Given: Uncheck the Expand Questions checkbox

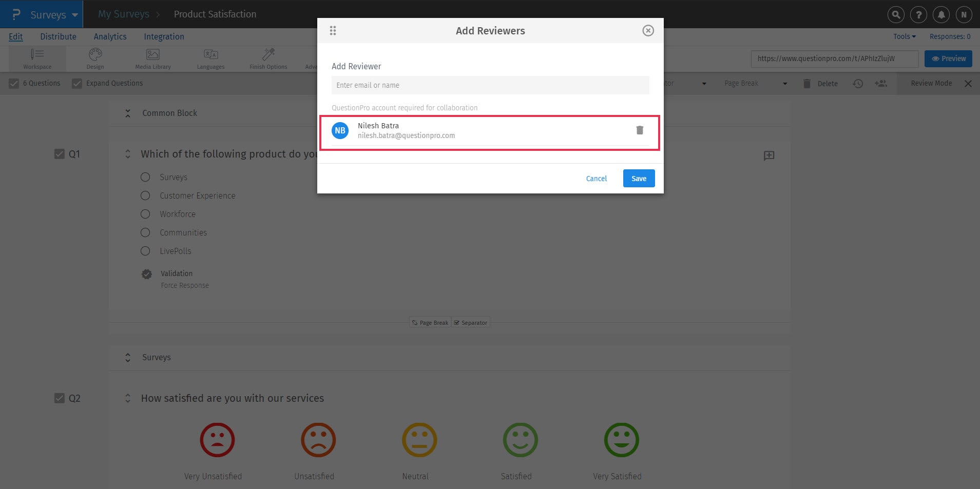Looking at the screenshot, I should click(77, 83).
